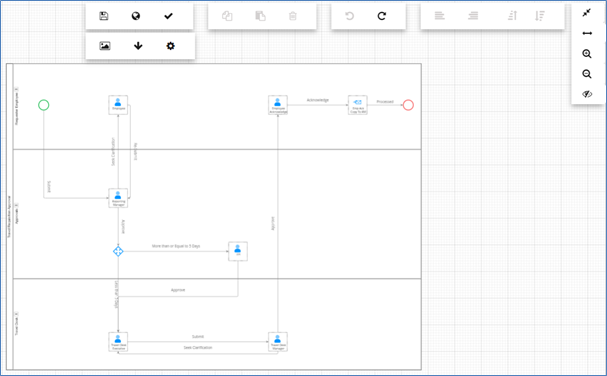Click the download arrow icon
Image resolution: width=607 pixels, height=376 pixels.
pos(138,46)
